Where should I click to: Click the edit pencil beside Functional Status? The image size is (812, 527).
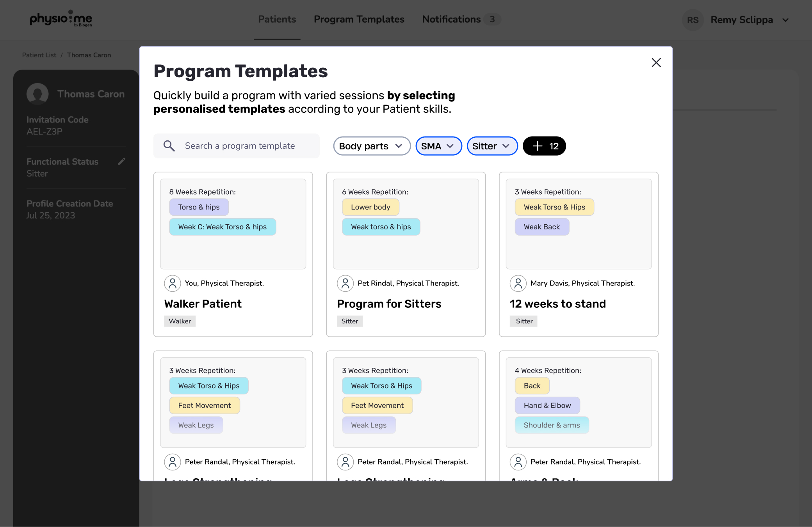point(121,161)
